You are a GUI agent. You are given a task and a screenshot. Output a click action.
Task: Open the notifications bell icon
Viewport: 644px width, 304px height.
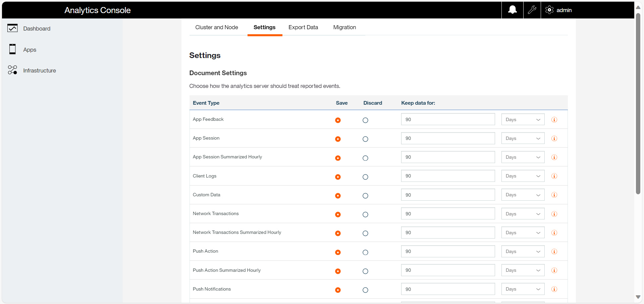click(x=512, y=10)
